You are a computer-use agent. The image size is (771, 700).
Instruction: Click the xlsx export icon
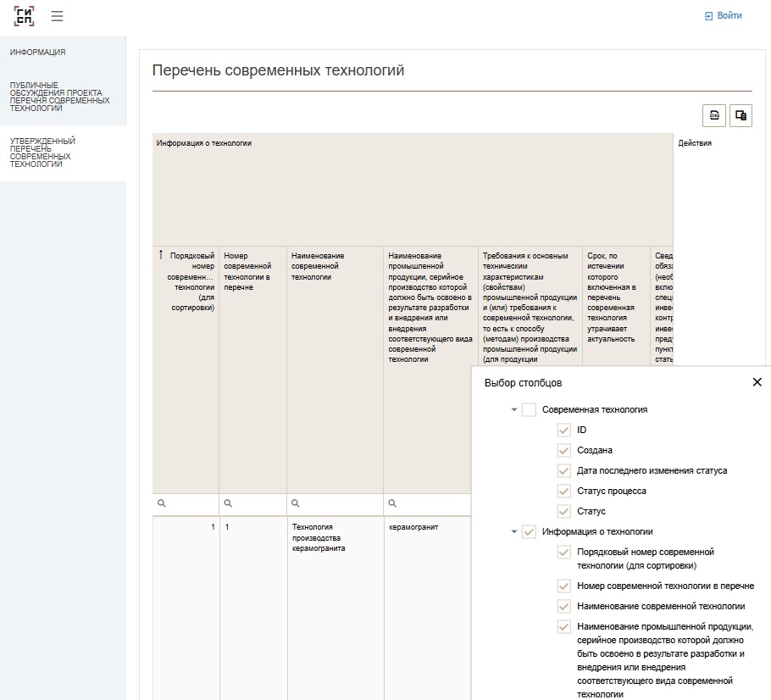coord(714,116)
